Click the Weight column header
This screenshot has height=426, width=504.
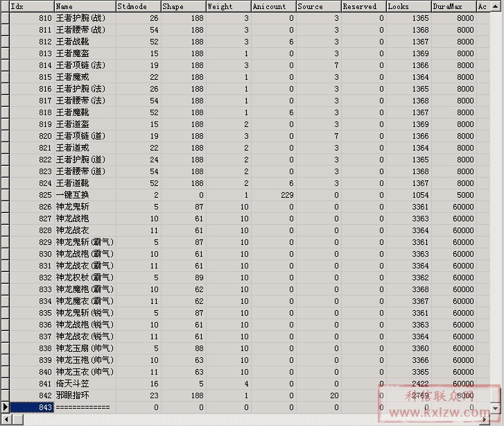(228, 6)
